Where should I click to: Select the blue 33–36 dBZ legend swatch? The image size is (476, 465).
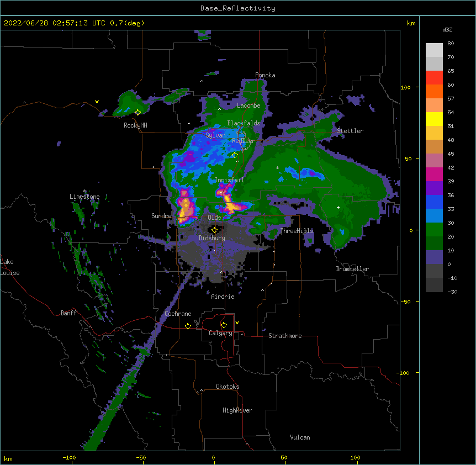point(434,202)
